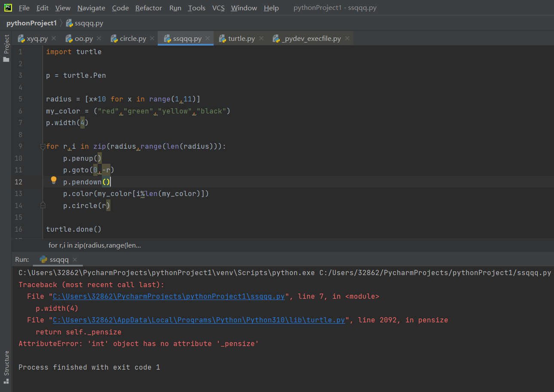Click the Python file icon on circle.py tab
Screen dimensions: 554x392
tap(114, 38)
